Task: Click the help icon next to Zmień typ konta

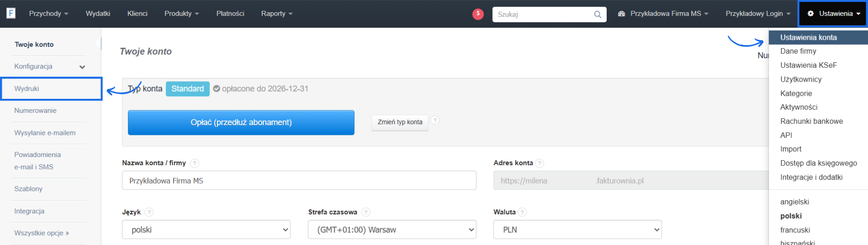Action: click(435, 120)
